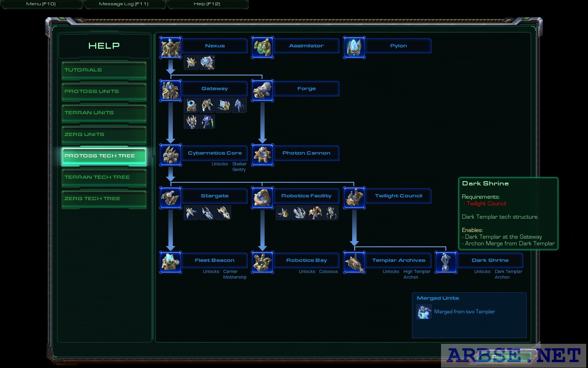
Task: Open the Message Log (F11)
Action: pyautogui.click(x=124, y=4)
